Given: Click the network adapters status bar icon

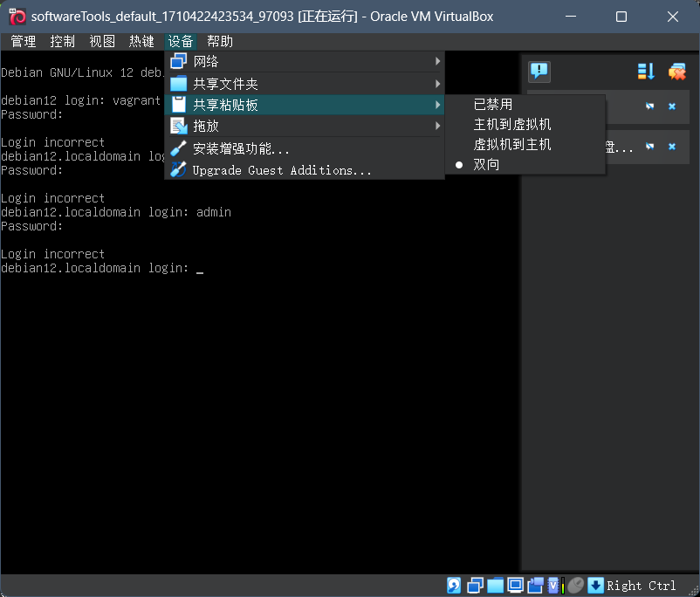Looking at the screenshot, I should pos(476,585).
